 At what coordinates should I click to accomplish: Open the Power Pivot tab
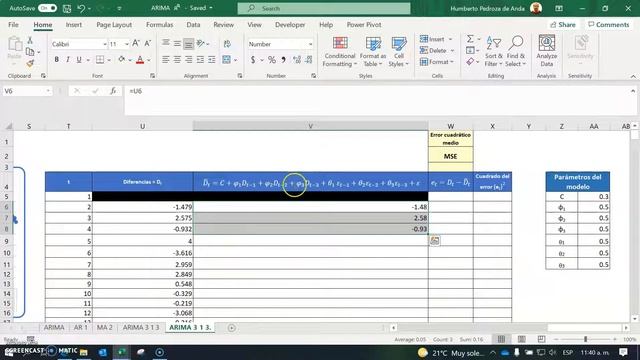click(364, 24)
